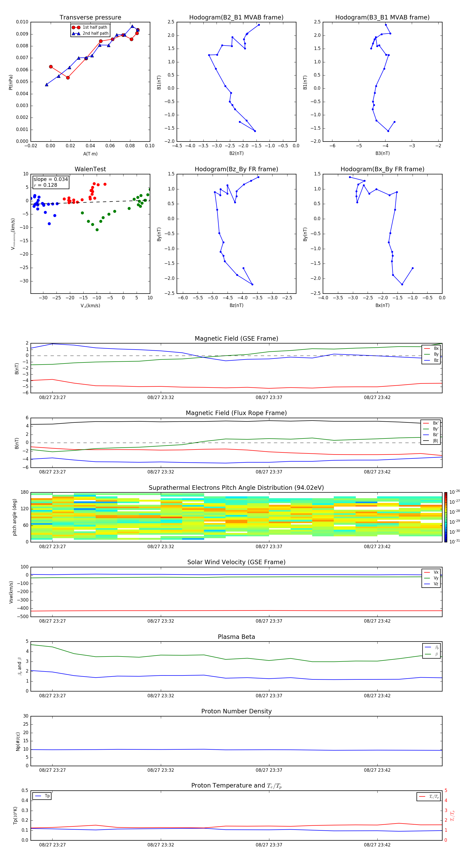Click the red Te/Tp right-hand axis label
The width and height of the screenshot is (473, 868).
[x=453, y=815]
